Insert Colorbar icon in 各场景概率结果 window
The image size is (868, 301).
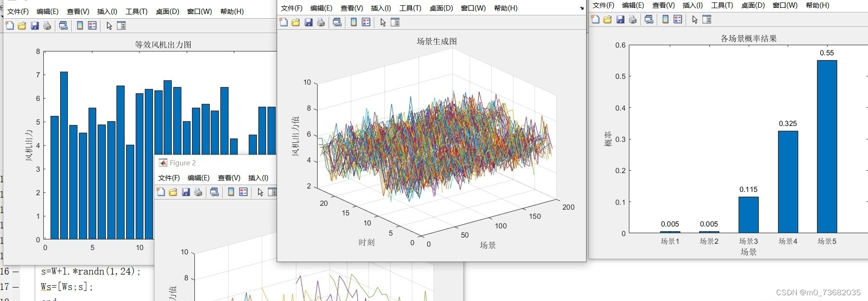click(665, 19)
